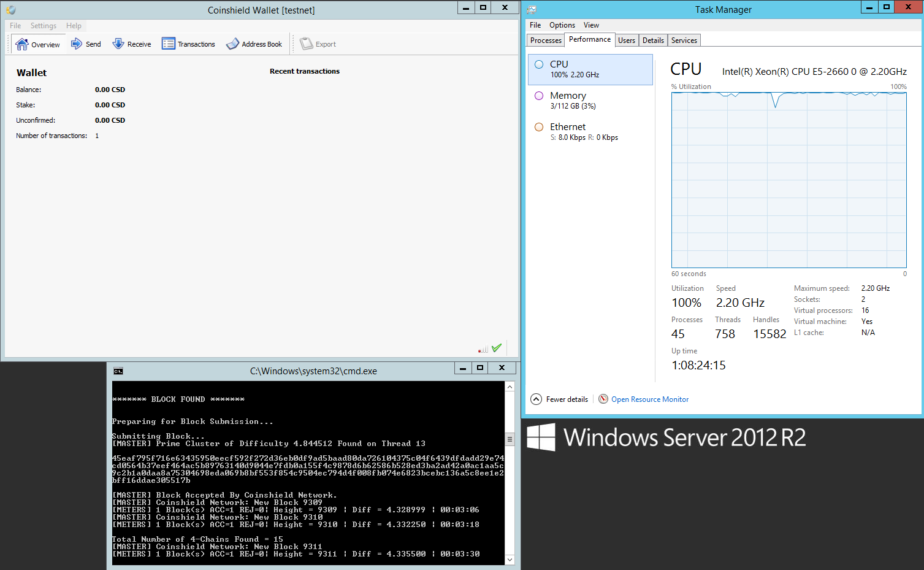
Task: Open the Details tab
Action: [653, 40]
